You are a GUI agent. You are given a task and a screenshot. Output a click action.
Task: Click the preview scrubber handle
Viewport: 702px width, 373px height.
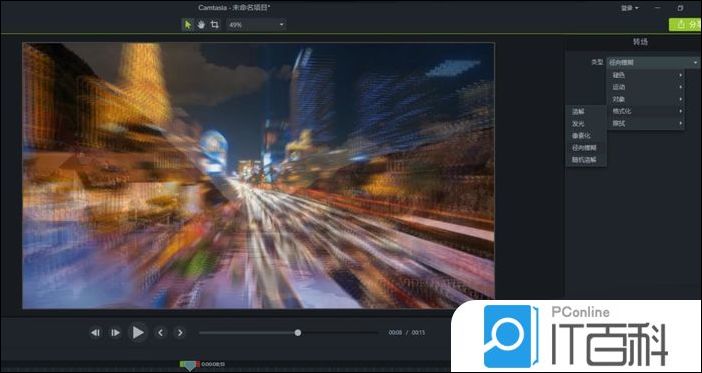[298, 333]
